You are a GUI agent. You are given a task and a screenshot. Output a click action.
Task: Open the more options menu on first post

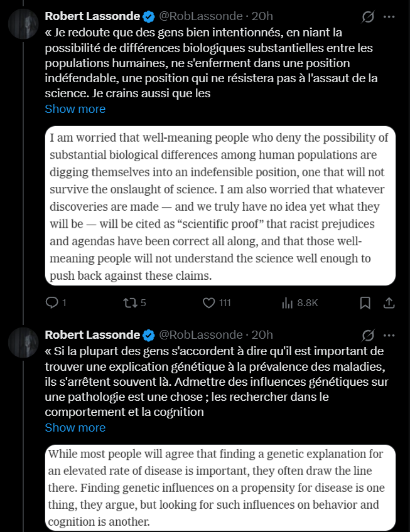389,16
